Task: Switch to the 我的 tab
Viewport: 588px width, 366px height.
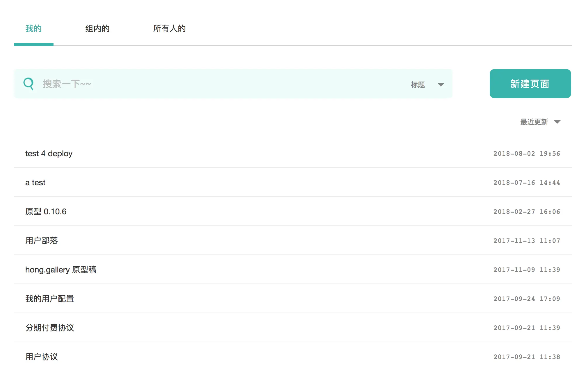Action: point(33,28)
